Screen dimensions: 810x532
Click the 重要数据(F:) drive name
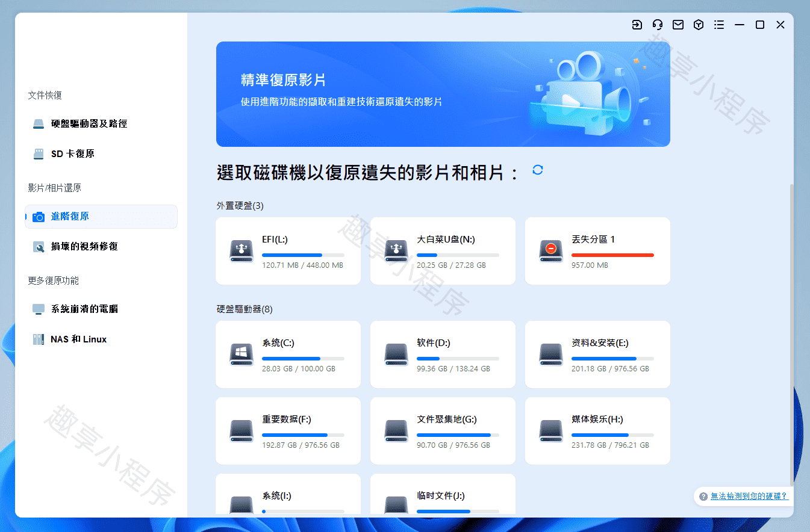[x=287, y=419]
